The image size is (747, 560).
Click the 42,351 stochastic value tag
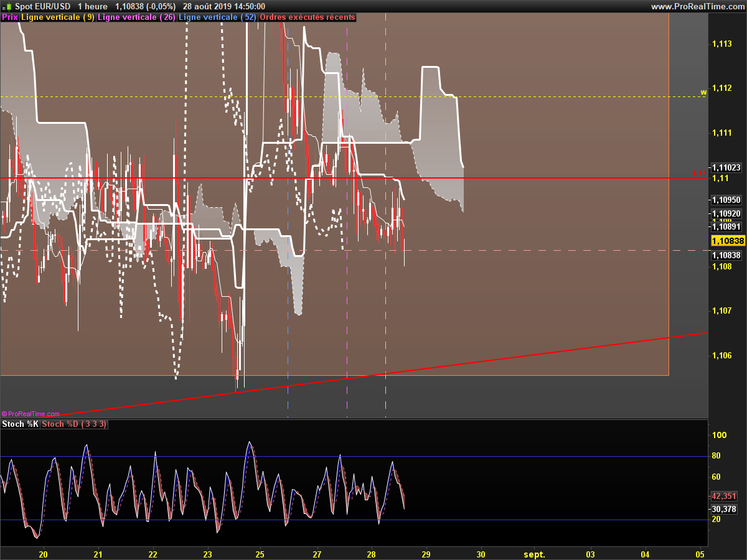(725, 496)
